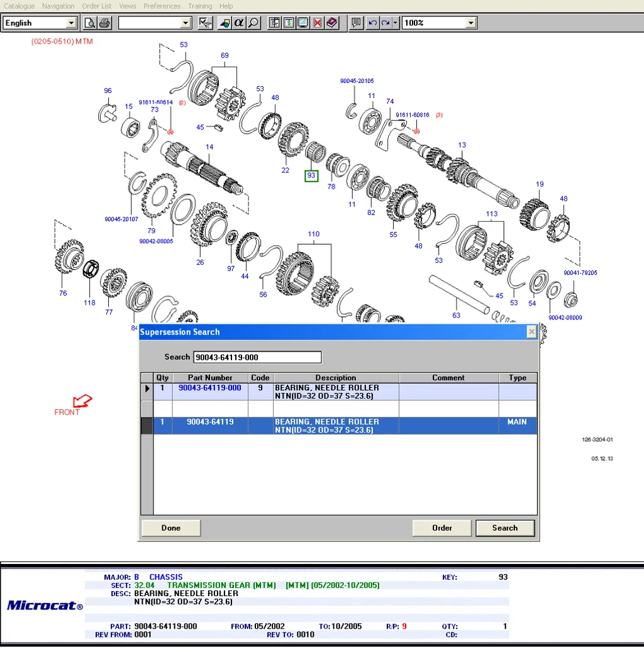Open the Preferences menu
644x652 pixels.
coord(162,6)
